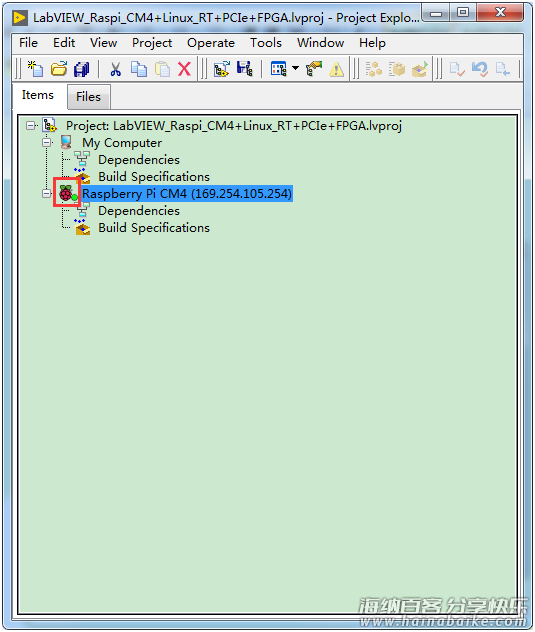Select the Items tab
Image resolution: width=535 pixels, height=632 pixels.
(x=37, y=95)
